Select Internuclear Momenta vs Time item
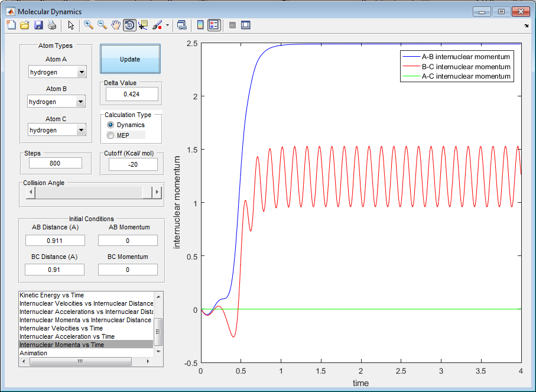Screen dimensions: 536x392 click(86, 345)
